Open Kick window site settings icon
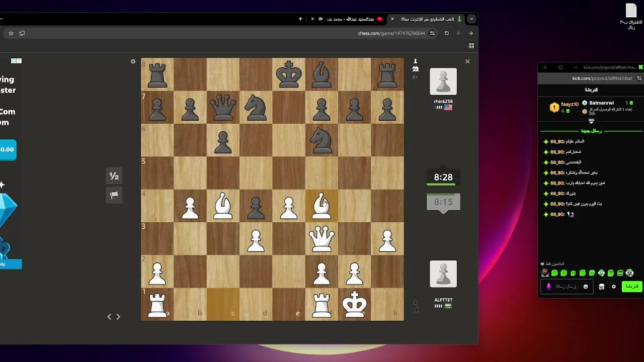This screenshot has width=644, height=362. point(639,78)
